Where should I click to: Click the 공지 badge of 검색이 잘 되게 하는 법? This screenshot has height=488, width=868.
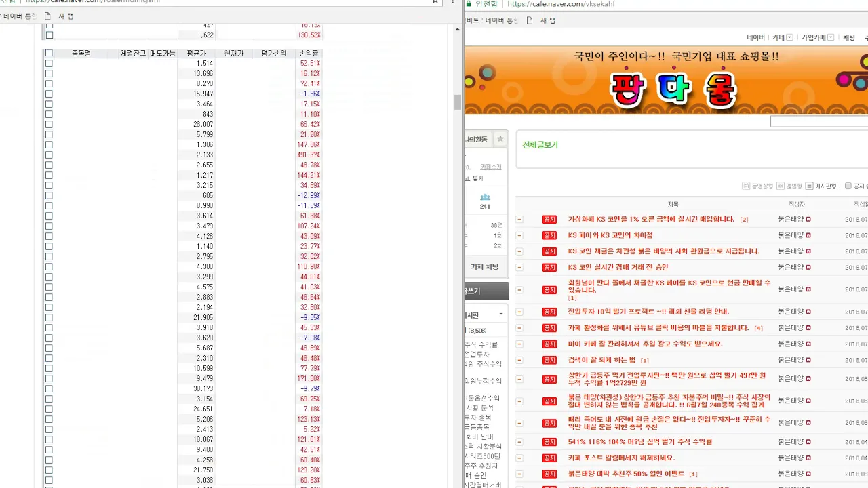(549, 360)
